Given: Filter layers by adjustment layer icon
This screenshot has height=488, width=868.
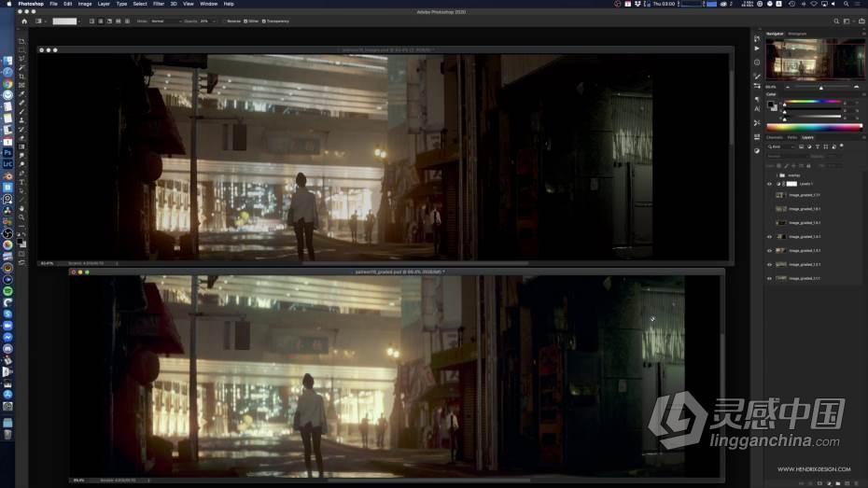Looking at the screenshot, I should [x=809, y=146].
